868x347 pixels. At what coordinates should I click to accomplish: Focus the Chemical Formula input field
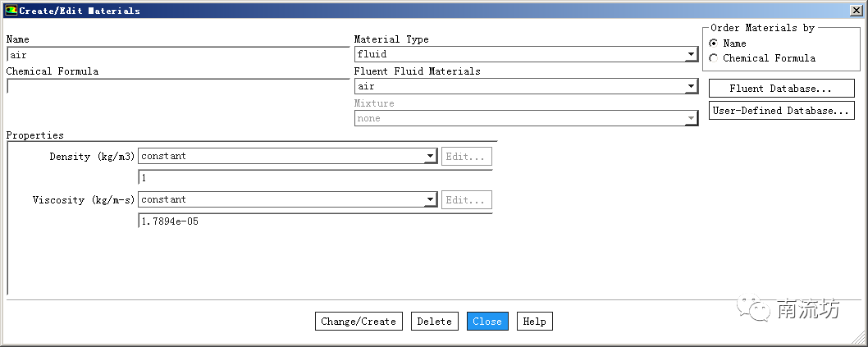click(x=178, y=86)
